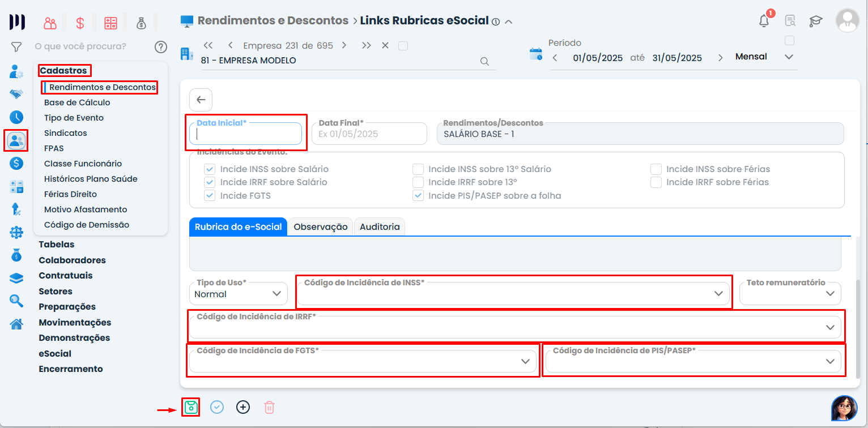The height and width of the screenshot is (428, 868).
Task: Open Código de Incidência de PIS/PASEP dropdown
Action: coord(693,361)
